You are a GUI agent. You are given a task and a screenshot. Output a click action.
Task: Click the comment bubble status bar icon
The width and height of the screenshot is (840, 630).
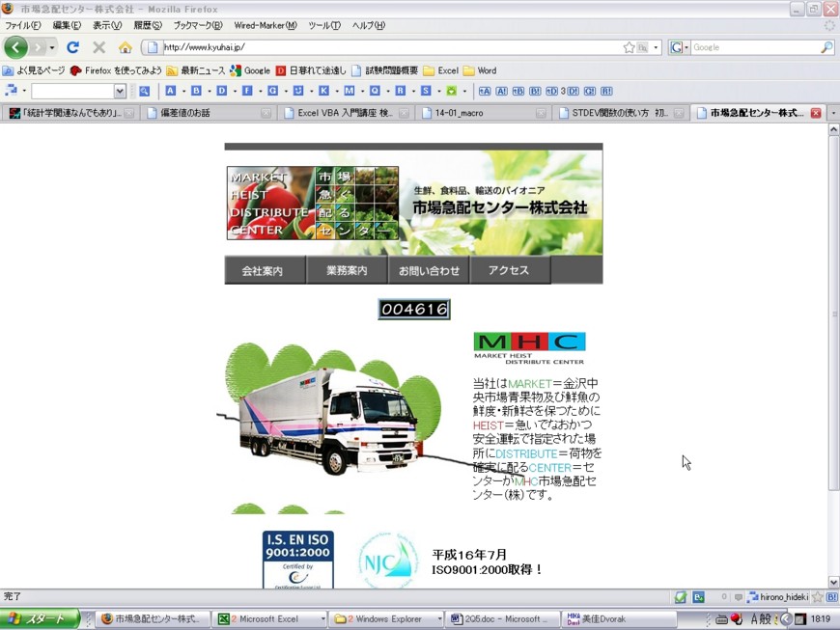pyautogui.click(x=739, y=597)
